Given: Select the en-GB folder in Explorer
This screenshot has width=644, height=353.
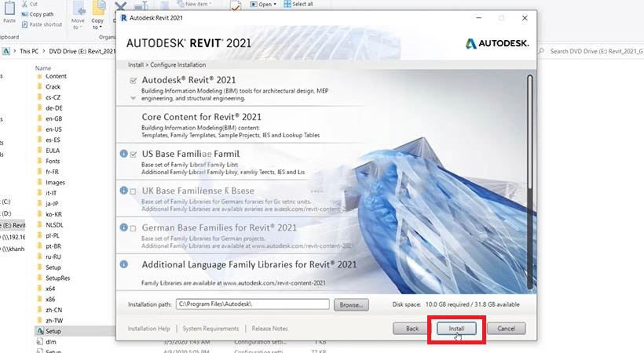Looking at the screenshot, I should click(x=54, y=119).
